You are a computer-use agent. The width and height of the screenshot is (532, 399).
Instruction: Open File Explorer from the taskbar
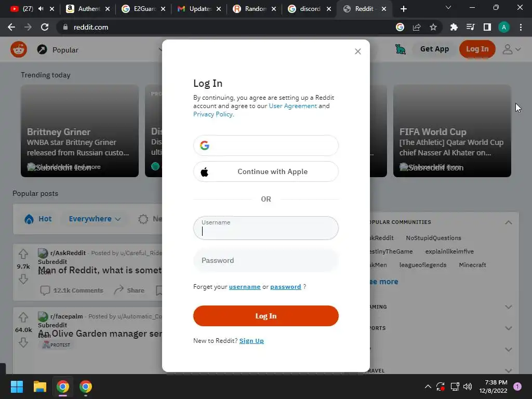pyautogui.click(x=39, y=387)
